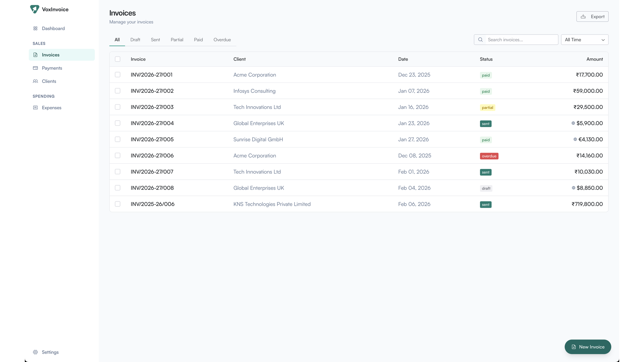Screen dimensions: 644x362
Task: Create a New Invoice
Action: 588,347
